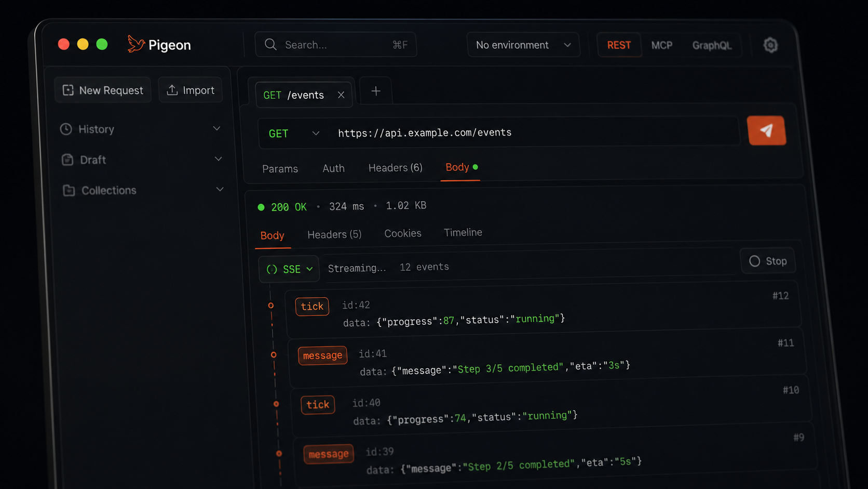Click the tick badge for id:40
Viewport: 868px width, 489px height.
click(x=318, y=405)
